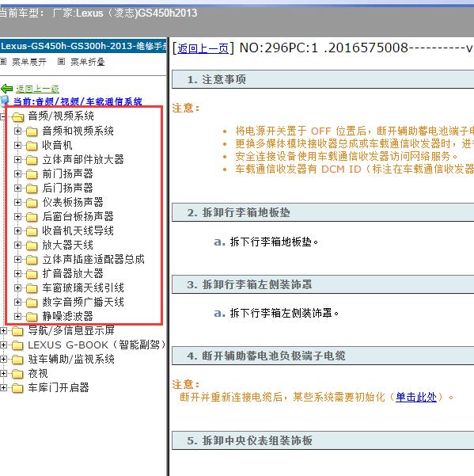474x476 pixels.
Task: Click the green back arrow icon
Action: pyautogui.click(x=6, y=89)
